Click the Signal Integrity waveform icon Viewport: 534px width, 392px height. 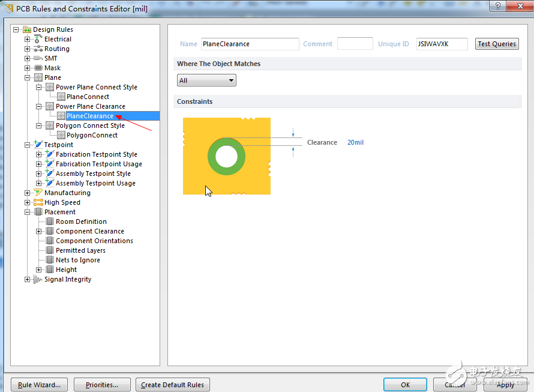[x=38, y=280]
